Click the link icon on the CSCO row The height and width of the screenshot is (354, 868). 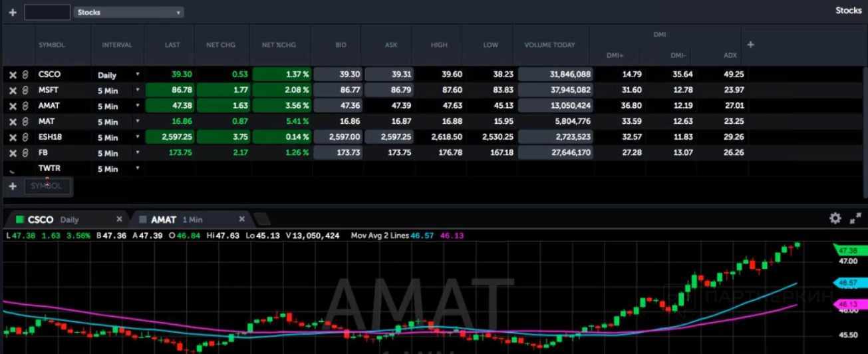[x=25, y=75]
